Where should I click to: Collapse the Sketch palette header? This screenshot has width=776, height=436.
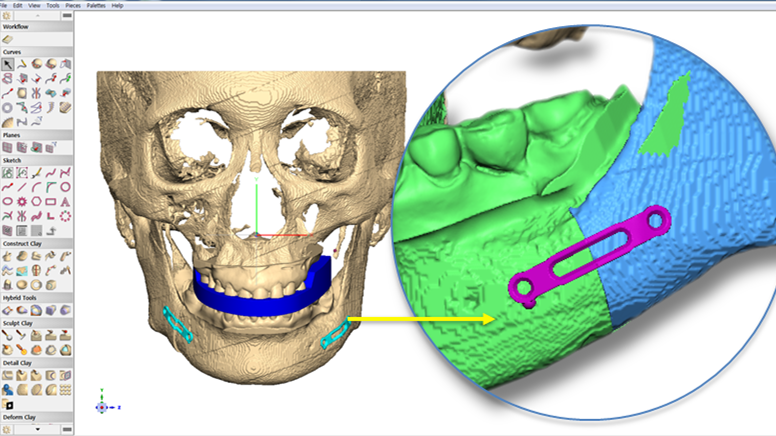click(12, 159)
